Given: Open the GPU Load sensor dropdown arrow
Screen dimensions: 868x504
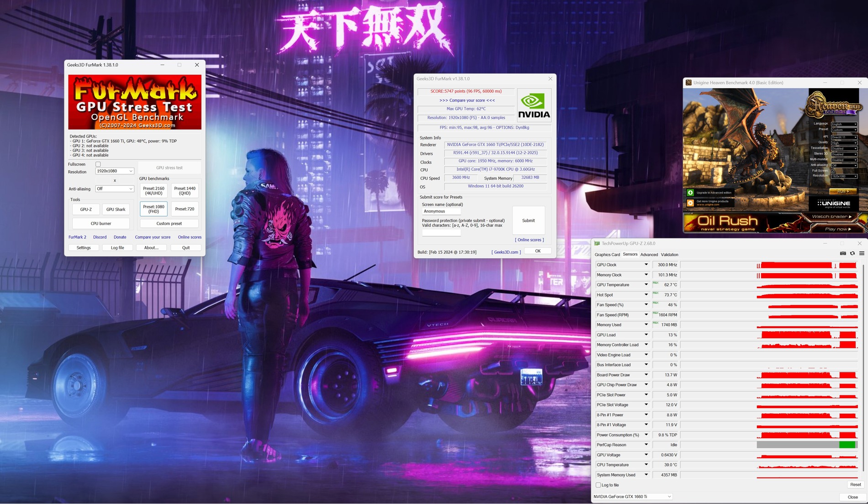Looking at the screenshot, I should click(646, 335).
